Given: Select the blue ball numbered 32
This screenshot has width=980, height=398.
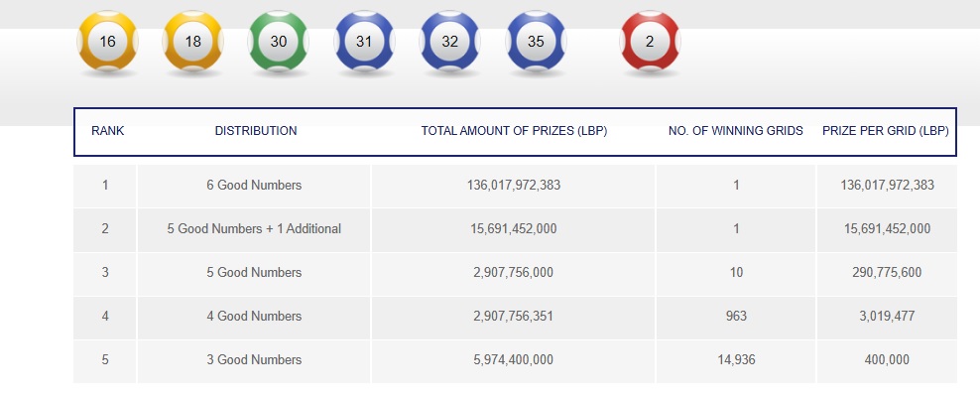Looking at the screenshot, I should click(x=450, y=43).
